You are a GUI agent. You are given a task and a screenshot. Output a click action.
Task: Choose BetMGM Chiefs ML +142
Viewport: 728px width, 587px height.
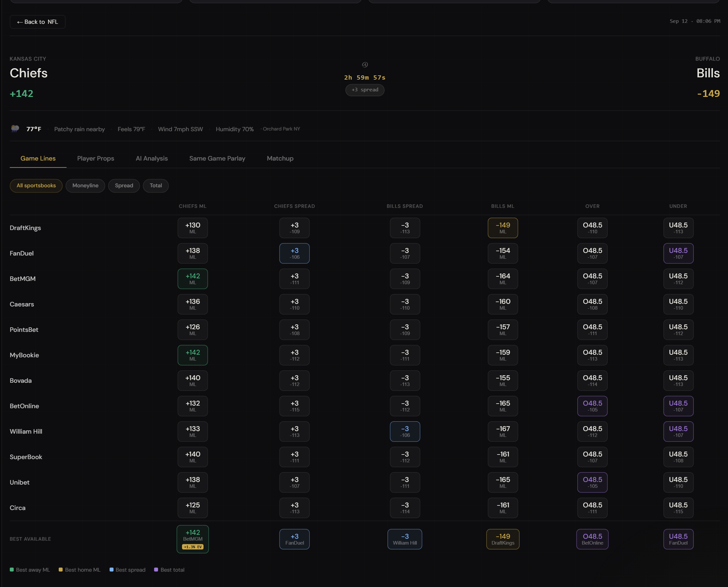click(193, 279)
